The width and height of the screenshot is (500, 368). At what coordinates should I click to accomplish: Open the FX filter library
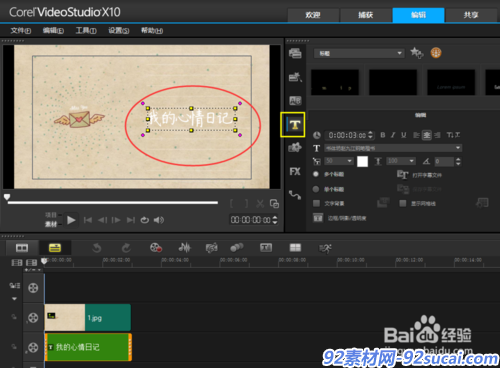tap(295, 171)
